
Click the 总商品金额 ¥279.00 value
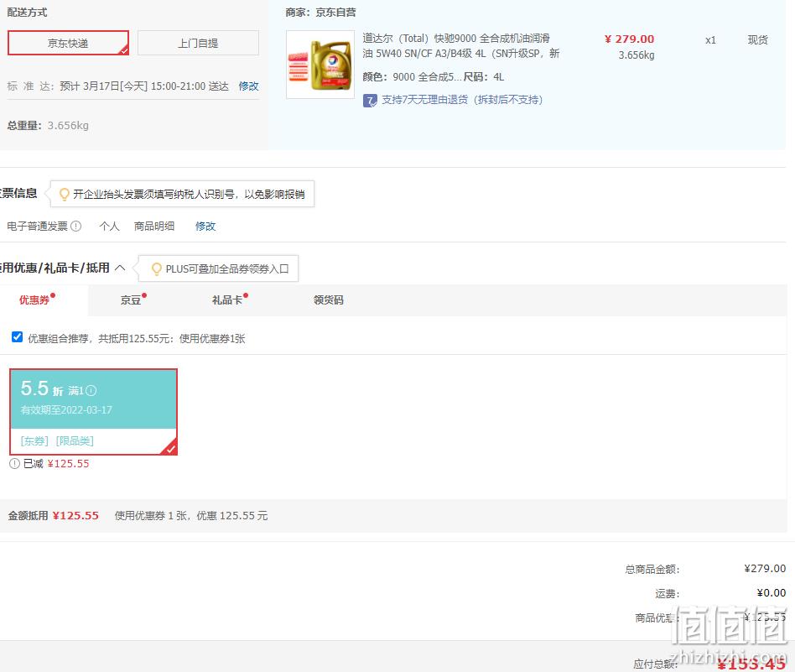coord(765,569)
